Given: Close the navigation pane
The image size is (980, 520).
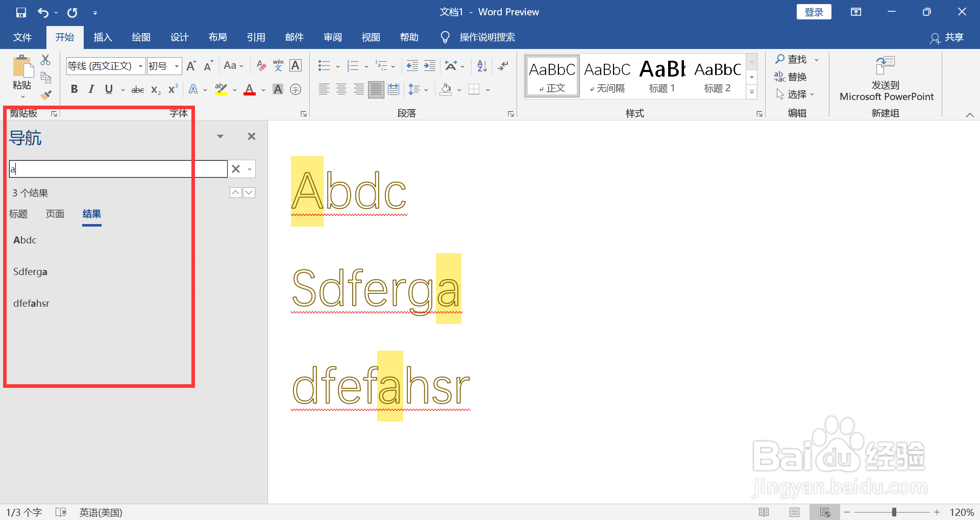Looking at the screenshot, I should [252, 136].
